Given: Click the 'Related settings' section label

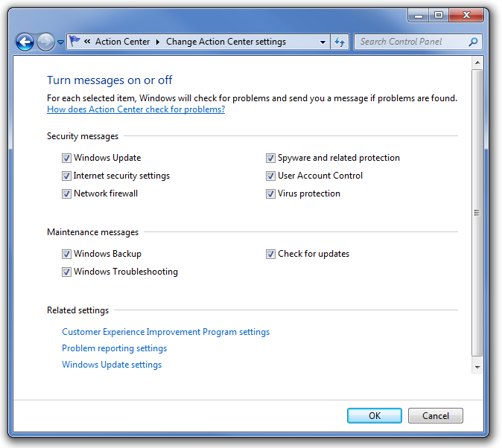Looking at the screenshot, I should point(77,310).
